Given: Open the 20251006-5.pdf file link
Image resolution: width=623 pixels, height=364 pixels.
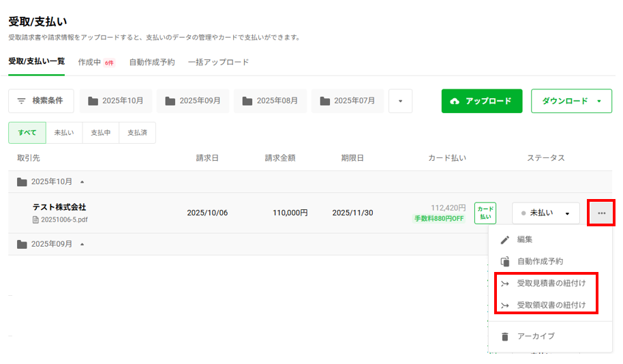Looking at the screenshot, I should pyautogui.click(x=64, y=219).
